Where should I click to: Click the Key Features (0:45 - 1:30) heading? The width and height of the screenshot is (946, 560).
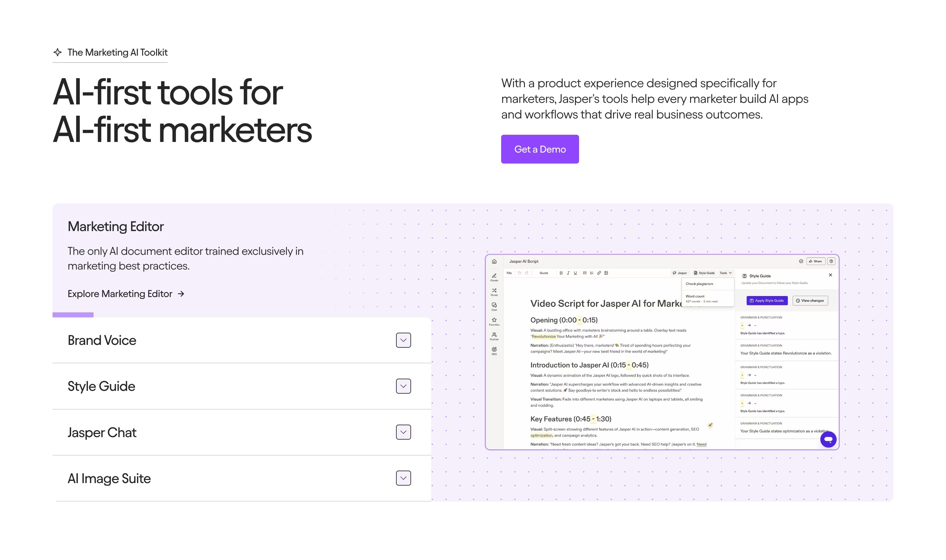pyautogui.click(x=571, y=419)
